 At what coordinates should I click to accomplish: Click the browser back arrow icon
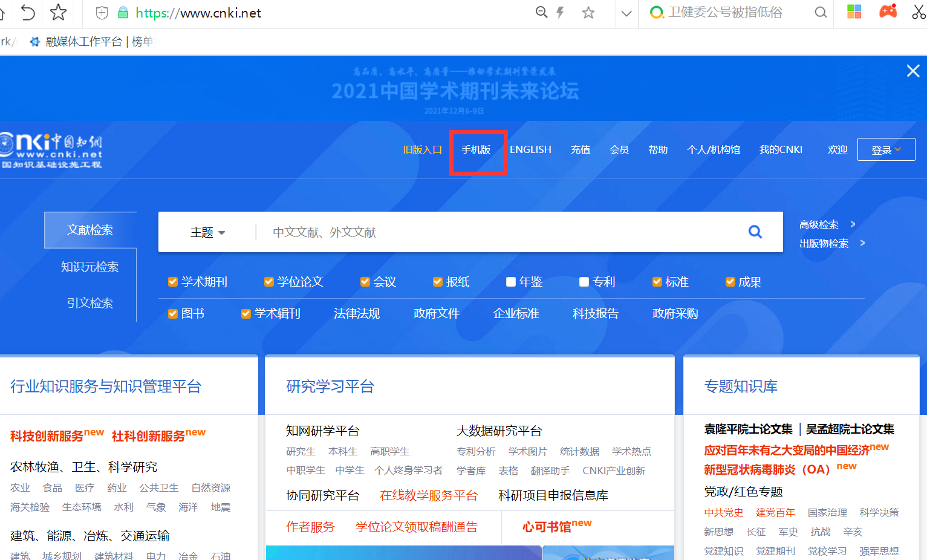[28, 12]
